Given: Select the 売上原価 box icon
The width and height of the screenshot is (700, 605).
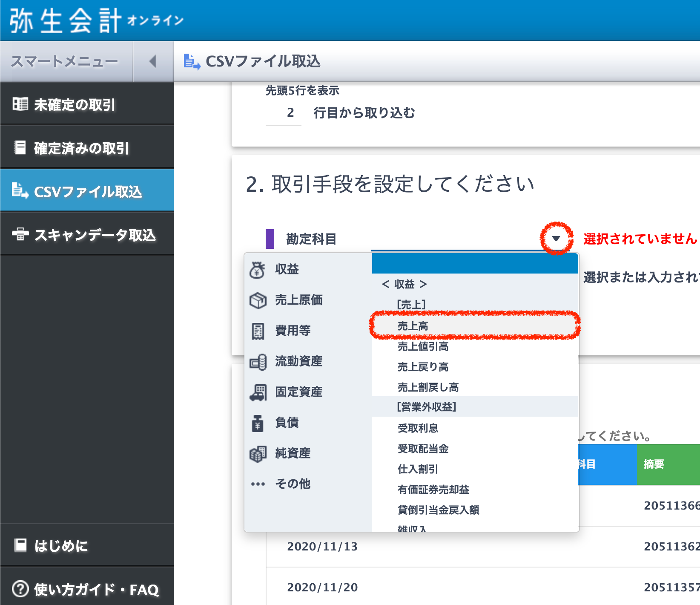Looking at the screenshot, I should coord(258,300).
